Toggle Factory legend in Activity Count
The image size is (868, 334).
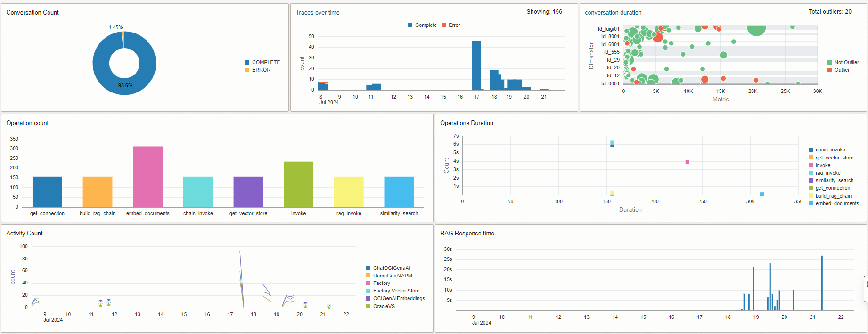378,283
